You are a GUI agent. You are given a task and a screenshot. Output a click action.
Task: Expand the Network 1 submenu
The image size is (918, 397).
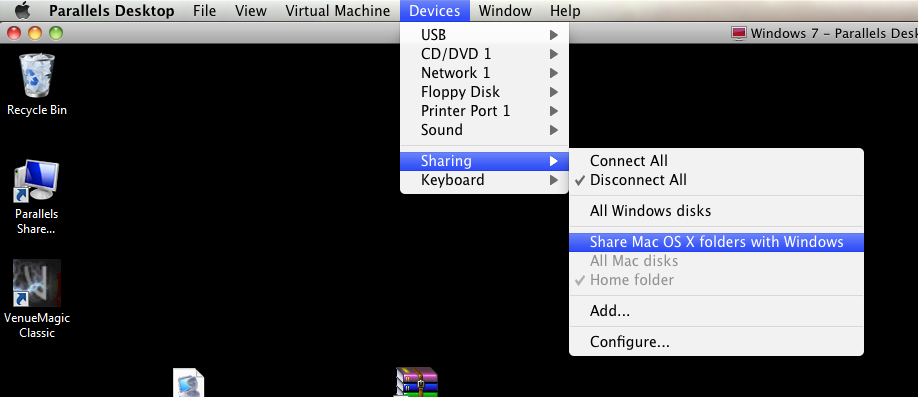(x=484, y=73)
